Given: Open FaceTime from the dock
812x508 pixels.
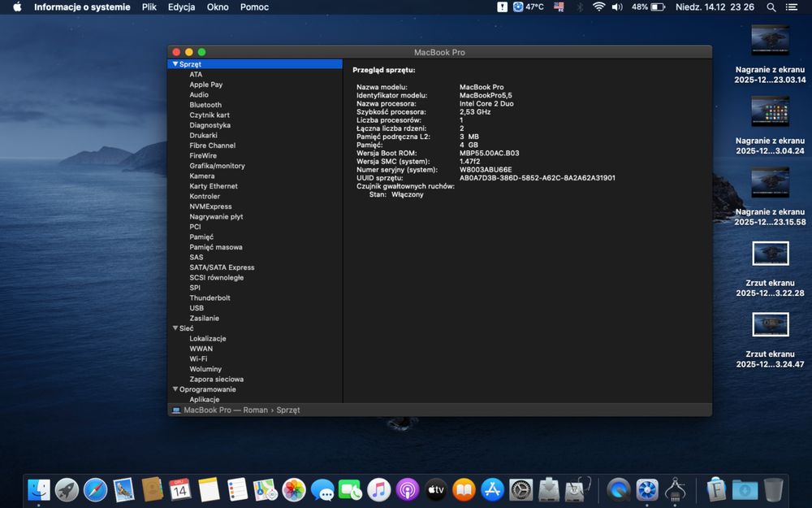Looking at the screenshot, I should point(351,489).
